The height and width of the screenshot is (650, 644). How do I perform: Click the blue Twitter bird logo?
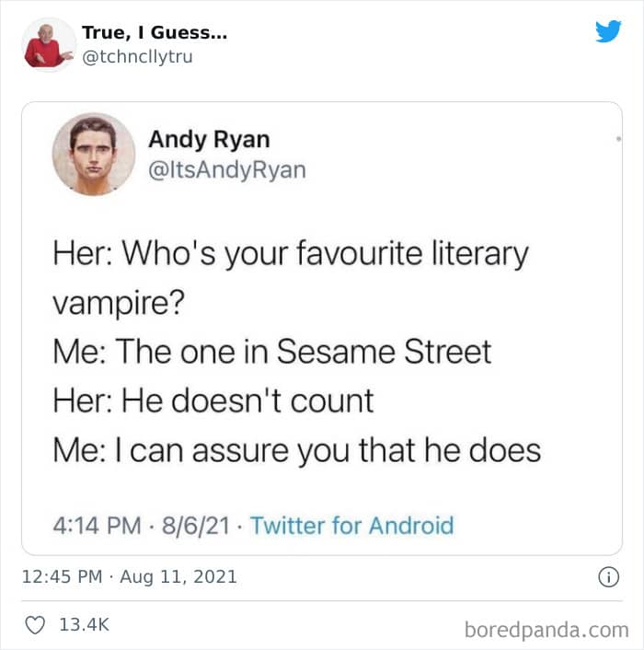(x=608, y=31)
